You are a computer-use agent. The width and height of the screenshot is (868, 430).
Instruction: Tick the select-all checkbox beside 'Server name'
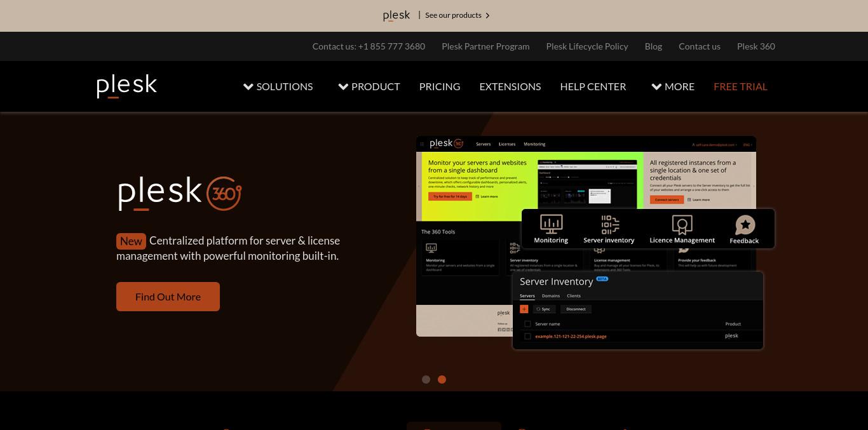tap(527, 324)
